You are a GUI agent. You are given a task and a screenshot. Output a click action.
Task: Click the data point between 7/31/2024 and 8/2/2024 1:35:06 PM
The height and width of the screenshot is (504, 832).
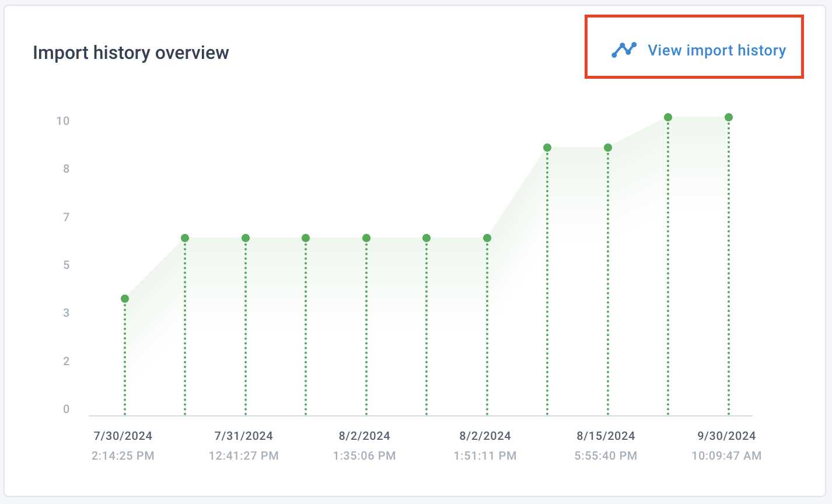(306, 238)
